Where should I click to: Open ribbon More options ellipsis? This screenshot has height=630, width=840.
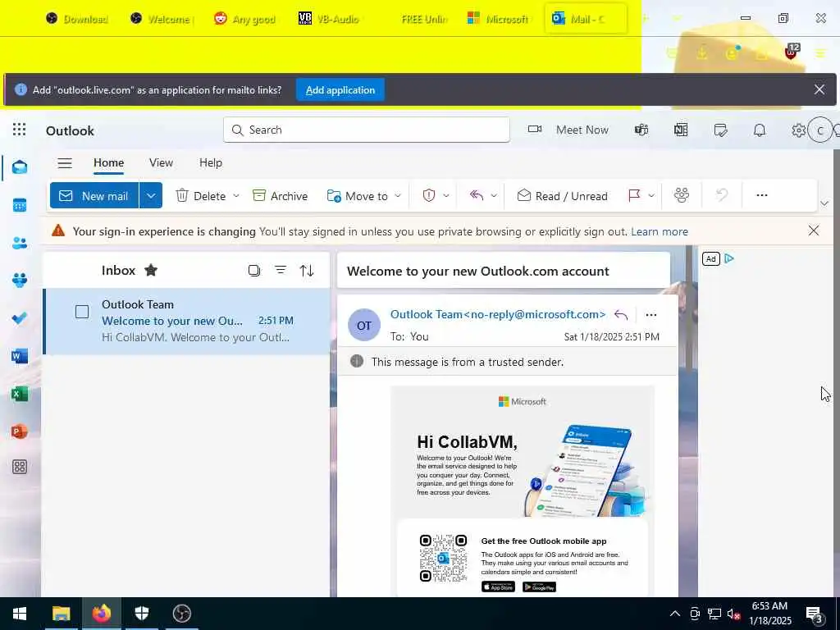[x=762, y=195]
